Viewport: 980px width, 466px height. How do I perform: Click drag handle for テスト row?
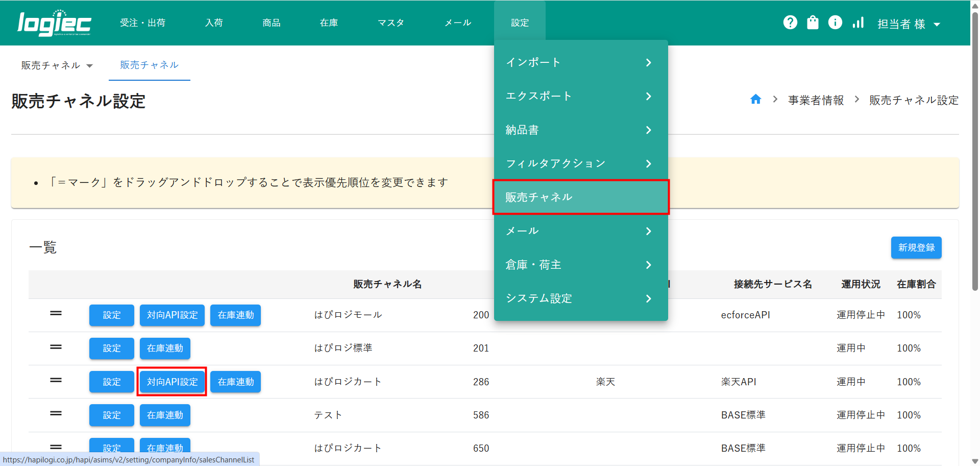click(56, 413)
